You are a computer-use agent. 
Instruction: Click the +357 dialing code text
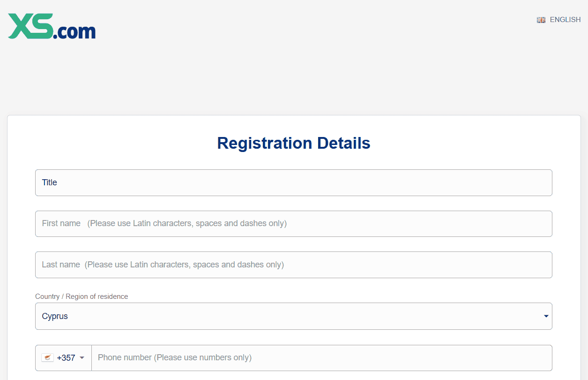click(66, 358)
